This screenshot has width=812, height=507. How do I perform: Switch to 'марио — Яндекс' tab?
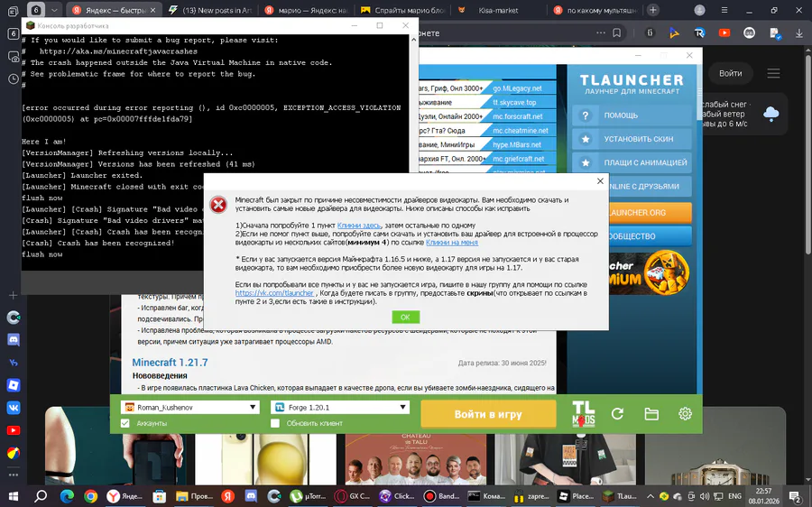(307, 10)
